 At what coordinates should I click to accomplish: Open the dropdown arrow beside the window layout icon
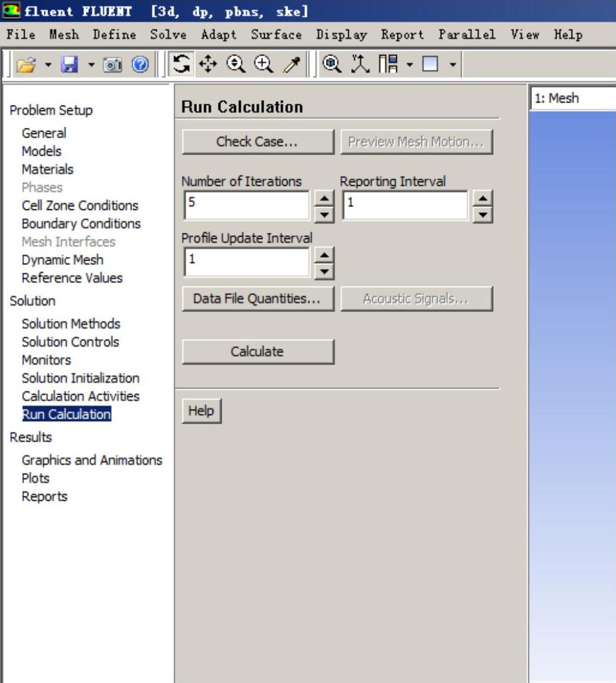[x=410, y=64]
